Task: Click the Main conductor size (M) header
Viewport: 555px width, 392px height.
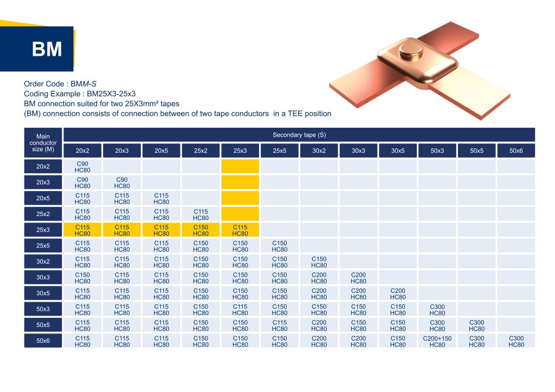Action: (43, 142)
